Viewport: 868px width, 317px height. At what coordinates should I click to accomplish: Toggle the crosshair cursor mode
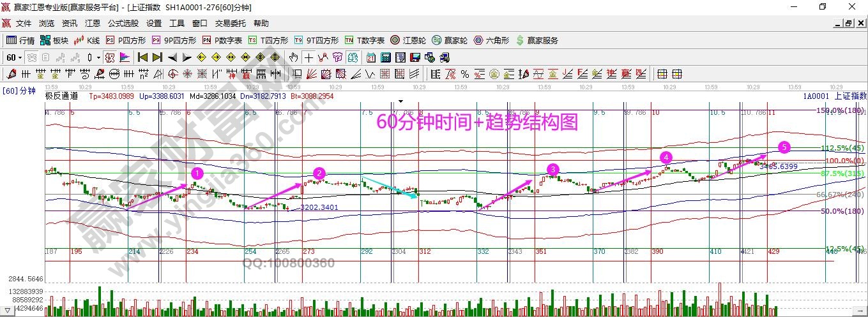point(309,57)
